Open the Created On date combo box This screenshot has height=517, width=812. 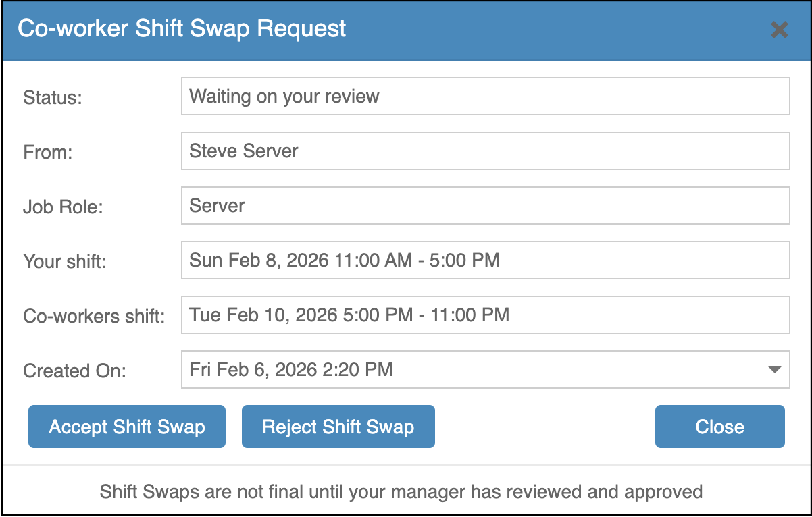[473, 370]
